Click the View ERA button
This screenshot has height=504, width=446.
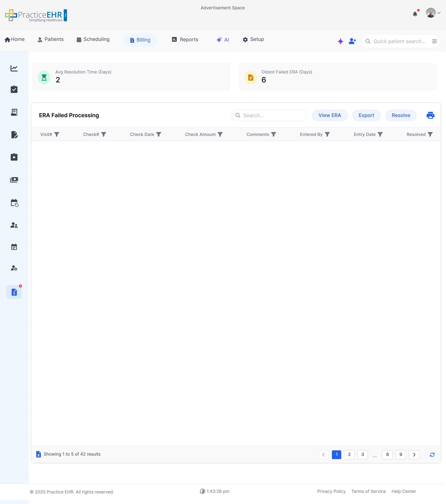329,115
